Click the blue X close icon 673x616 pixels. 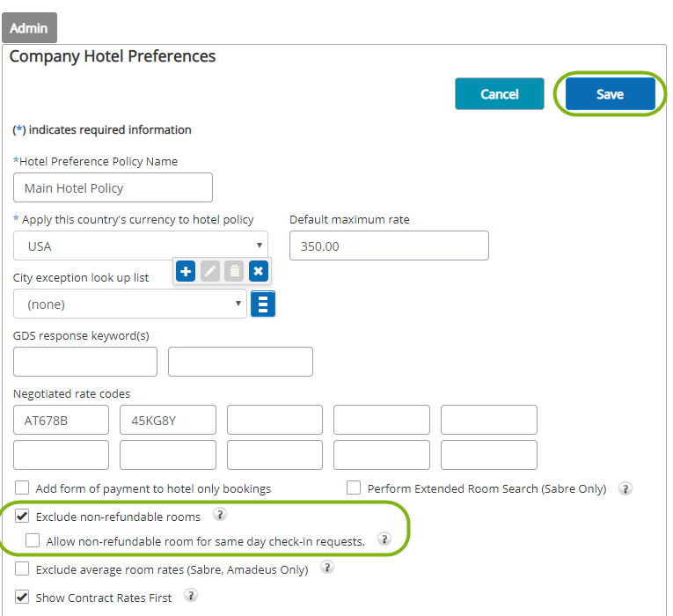pyautogui.click(x=259, y=271)
